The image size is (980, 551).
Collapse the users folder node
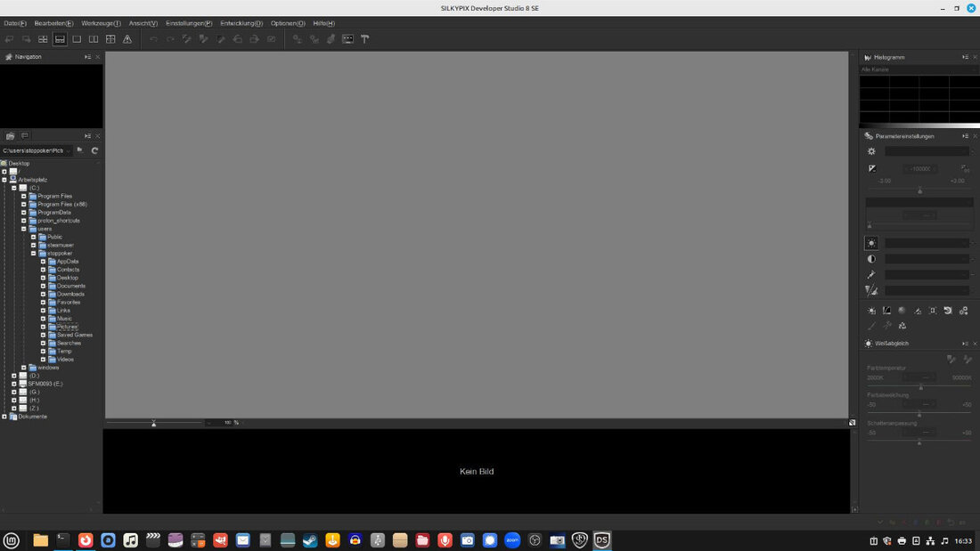coord(24,229)
